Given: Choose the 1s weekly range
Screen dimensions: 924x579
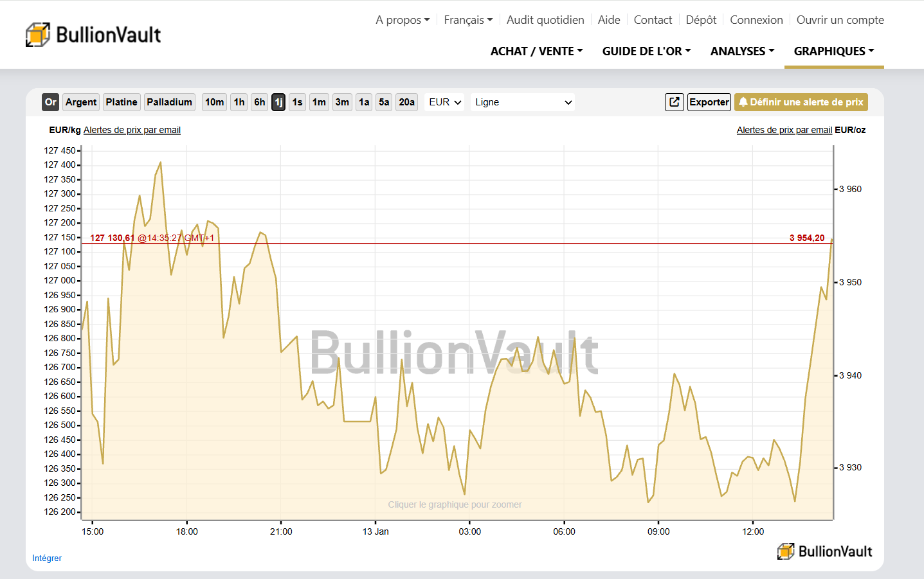Looking at the screenshot, I should click(297, 102).
